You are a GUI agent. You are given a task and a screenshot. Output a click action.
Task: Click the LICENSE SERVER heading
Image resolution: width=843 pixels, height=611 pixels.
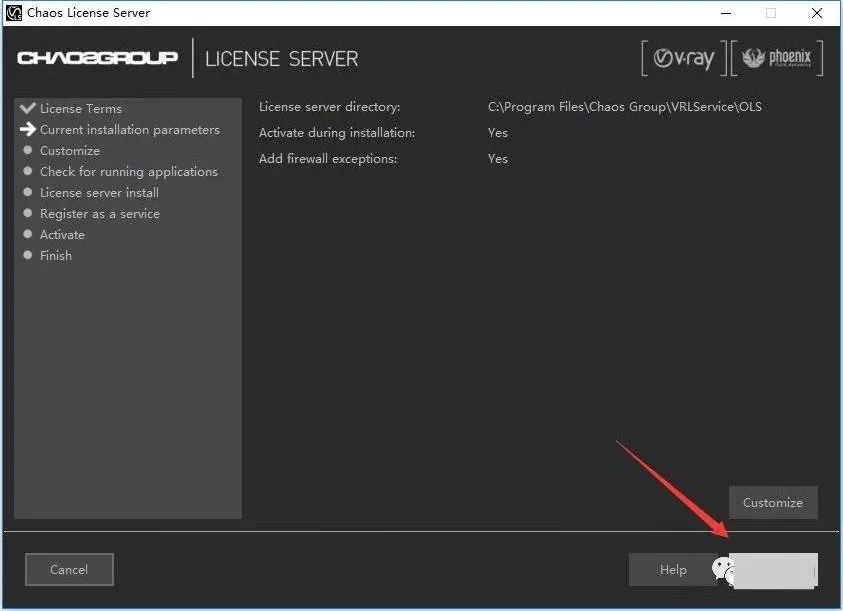click(x=281, y=59)
